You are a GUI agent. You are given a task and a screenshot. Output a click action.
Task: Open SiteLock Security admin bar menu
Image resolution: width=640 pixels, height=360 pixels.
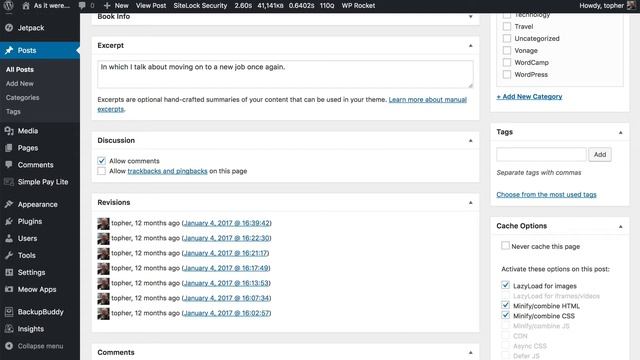coord(200,6)
